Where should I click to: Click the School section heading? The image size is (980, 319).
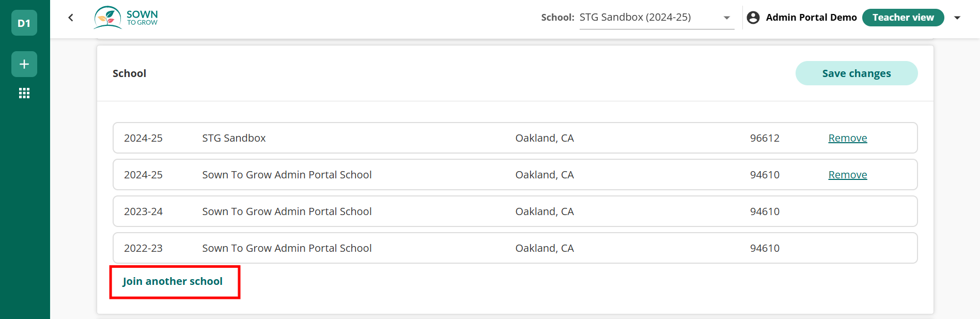[129, 73]
